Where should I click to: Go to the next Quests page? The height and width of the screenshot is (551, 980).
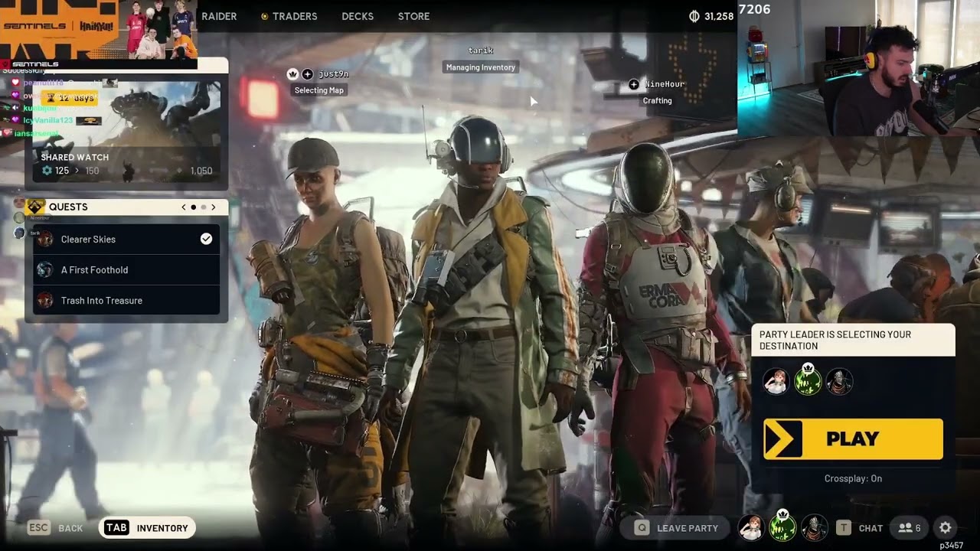click(x=214, y=207)
